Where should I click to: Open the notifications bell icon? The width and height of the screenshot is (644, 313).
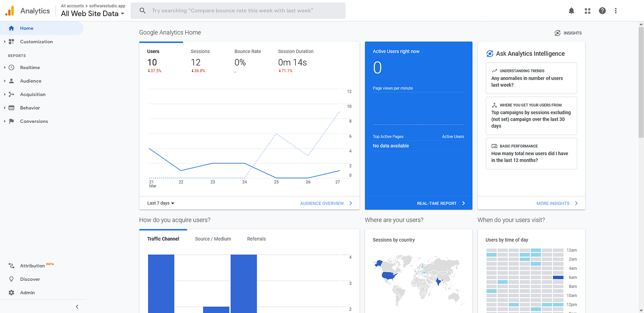(571, 11)
